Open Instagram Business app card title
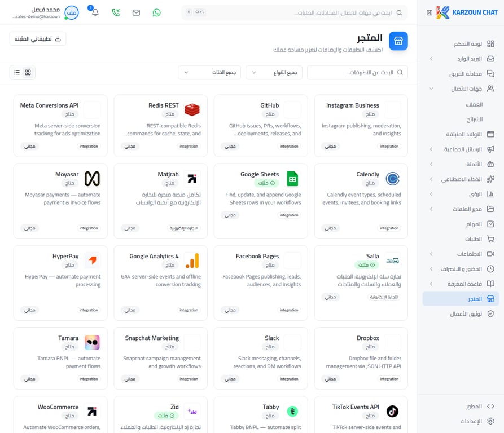The image size is (504, 433). 352,105
